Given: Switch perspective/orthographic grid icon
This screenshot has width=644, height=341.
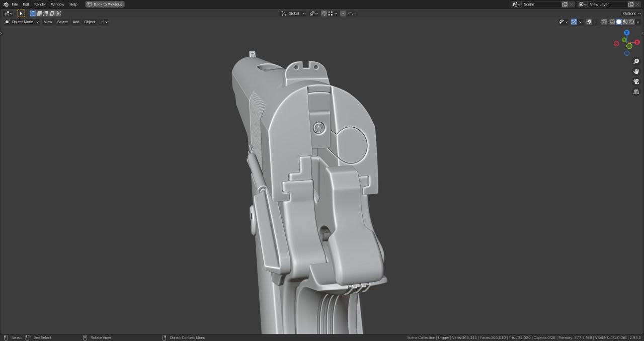Looking at the screenshot, I should coord(636,92).
